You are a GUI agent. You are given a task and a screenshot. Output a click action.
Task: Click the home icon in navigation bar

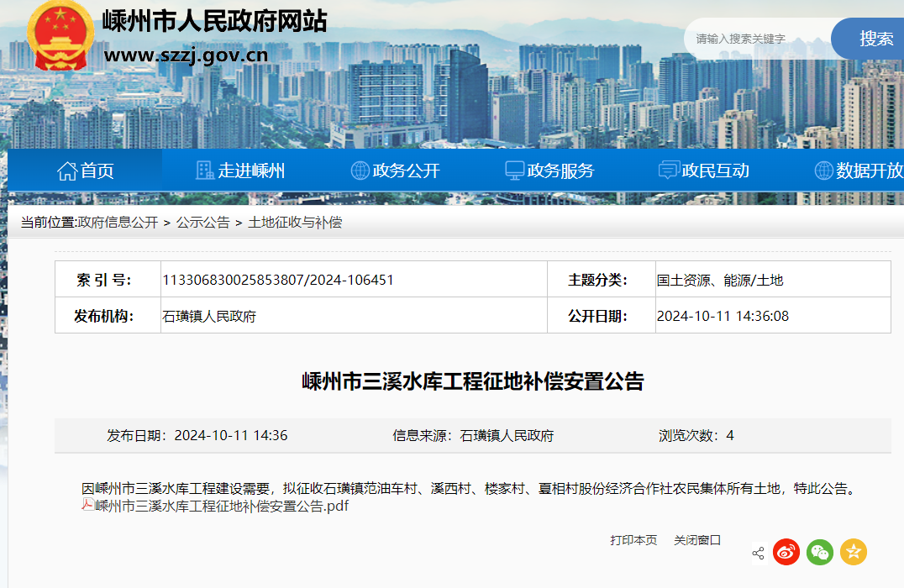coord(67,171)
